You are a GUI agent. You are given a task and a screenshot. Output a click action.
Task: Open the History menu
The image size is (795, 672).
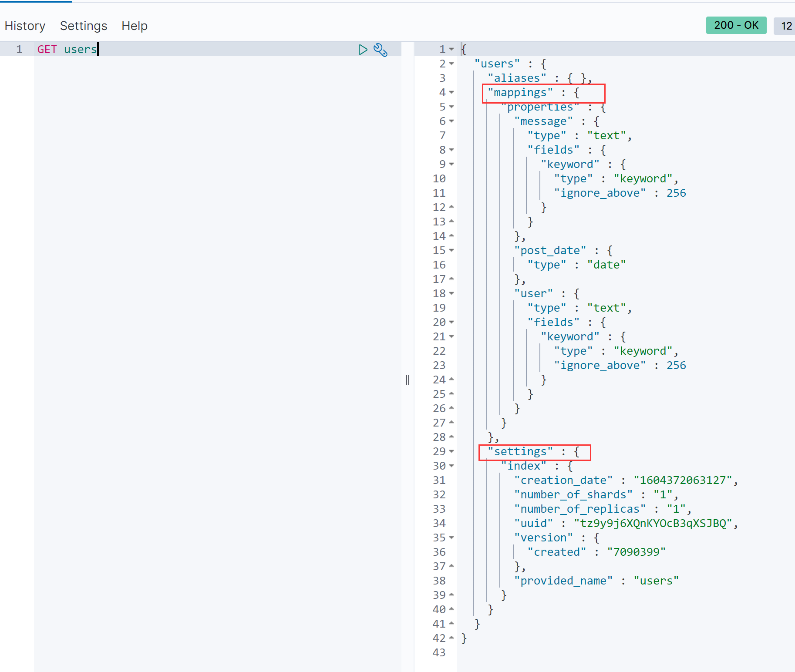click(25, 26)
